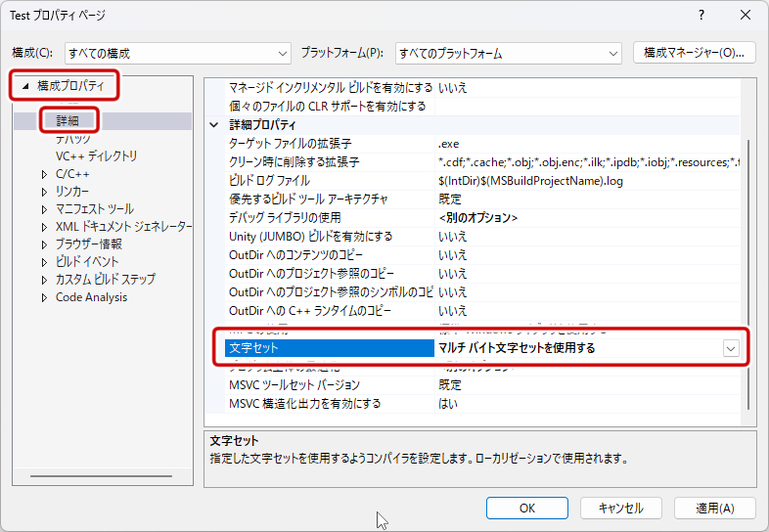The width and height of the screenshot is (769, 532).
Task: Select OutDir への C++ ランタイムのコピー property
Action: coord(330,311)
